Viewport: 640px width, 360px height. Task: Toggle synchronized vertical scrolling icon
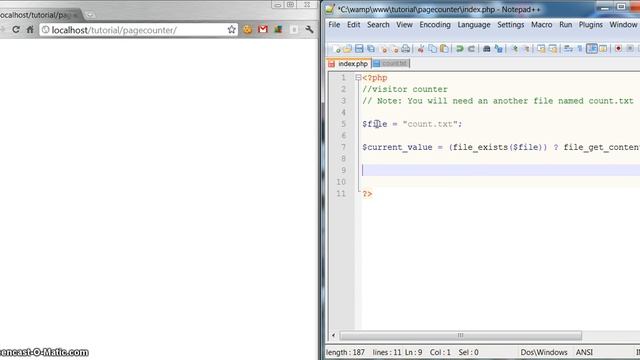(541, 49)
